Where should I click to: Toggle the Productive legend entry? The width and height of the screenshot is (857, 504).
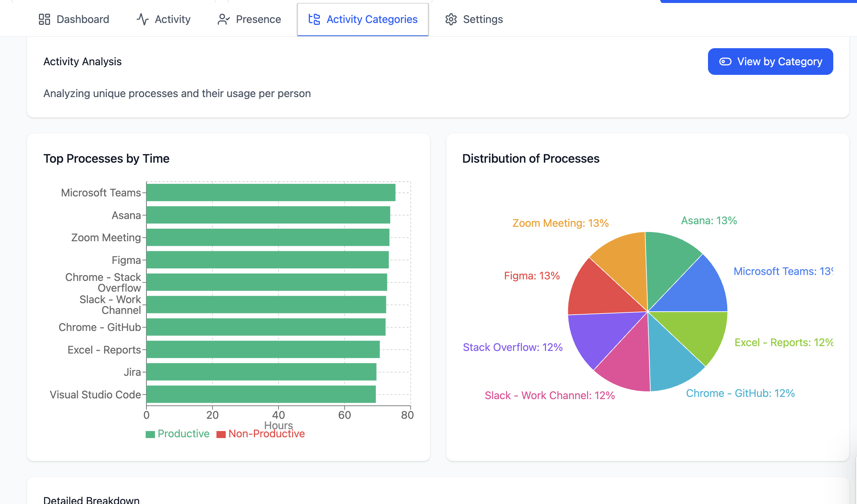177,433
